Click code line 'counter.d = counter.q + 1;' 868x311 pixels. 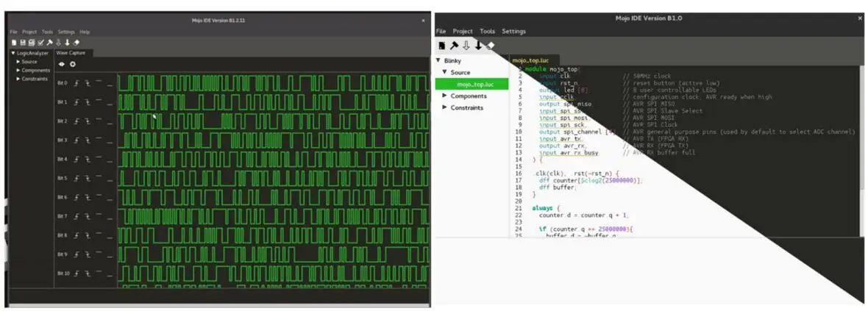(x=583, y=215)
